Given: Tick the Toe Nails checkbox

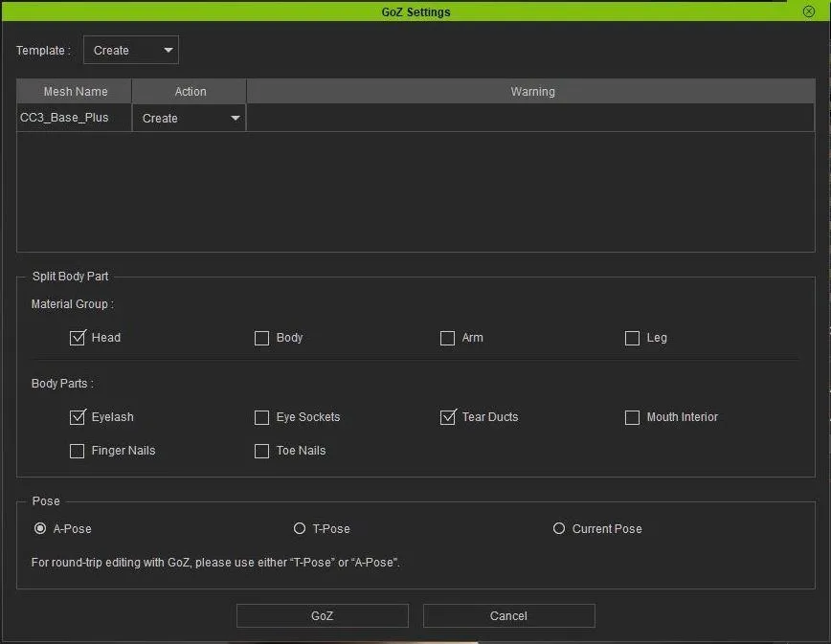Looking at the screenshot, I should point(261,451).
